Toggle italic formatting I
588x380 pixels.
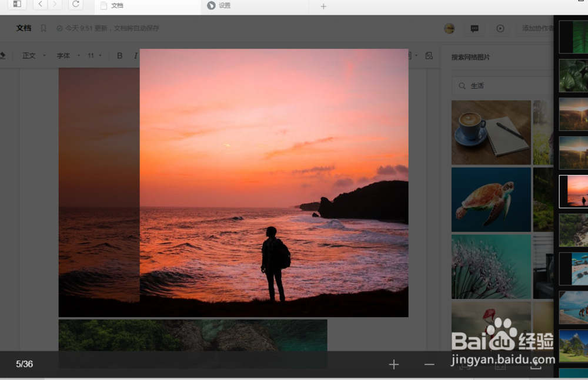tap(135, 55)
